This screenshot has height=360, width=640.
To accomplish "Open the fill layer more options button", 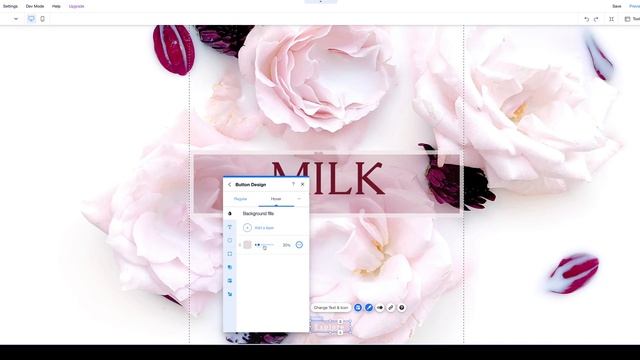I will (299, 245).
